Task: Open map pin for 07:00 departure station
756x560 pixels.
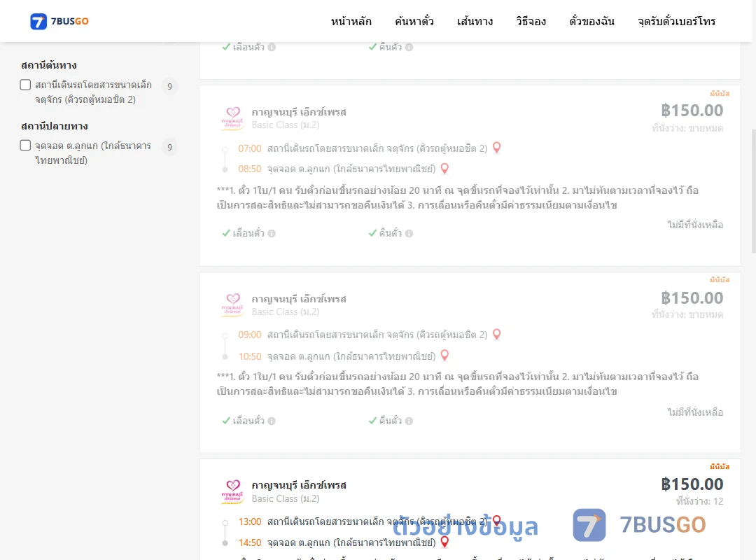Action: click(496, 148)
